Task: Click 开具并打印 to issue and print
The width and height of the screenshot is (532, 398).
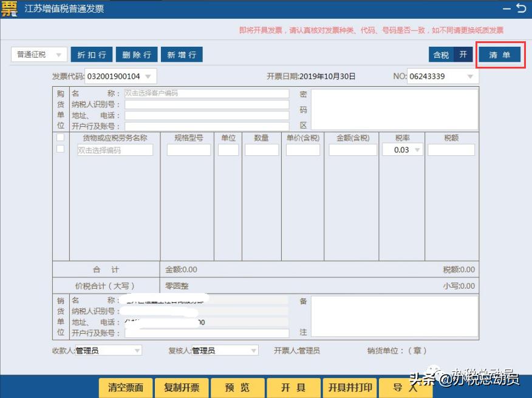Action: point(349,389)
